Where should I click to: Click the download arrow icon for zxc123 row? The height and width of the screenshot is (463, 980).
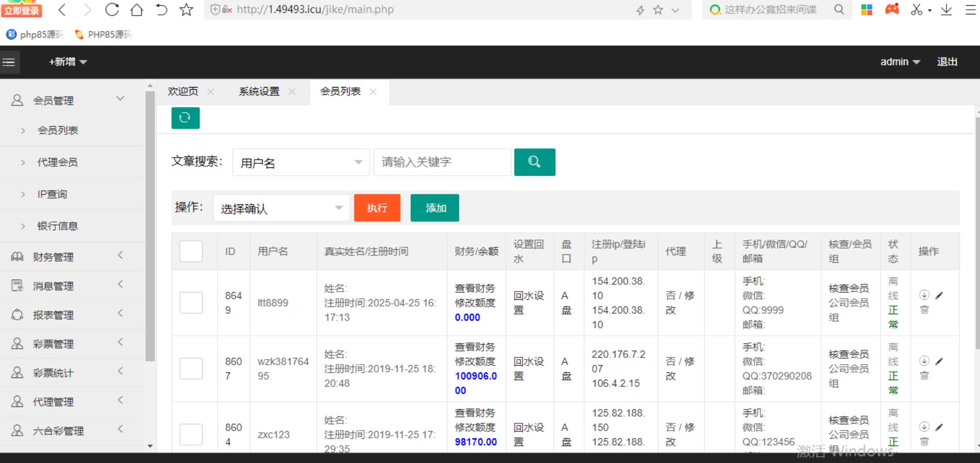[x=924, y=427]
